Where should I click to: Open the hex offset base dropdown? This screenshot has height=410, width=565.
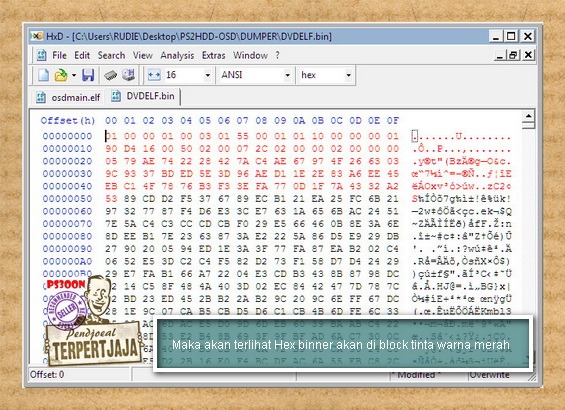pyautogui.click(x=348, y=75)
